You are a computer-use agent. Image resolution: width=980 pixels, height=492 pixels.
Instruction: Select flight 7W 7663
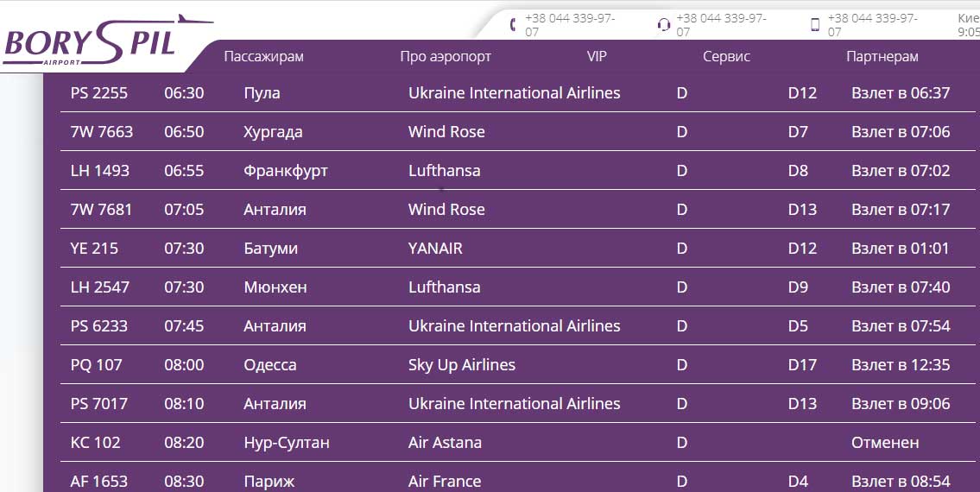pos(102,132)
